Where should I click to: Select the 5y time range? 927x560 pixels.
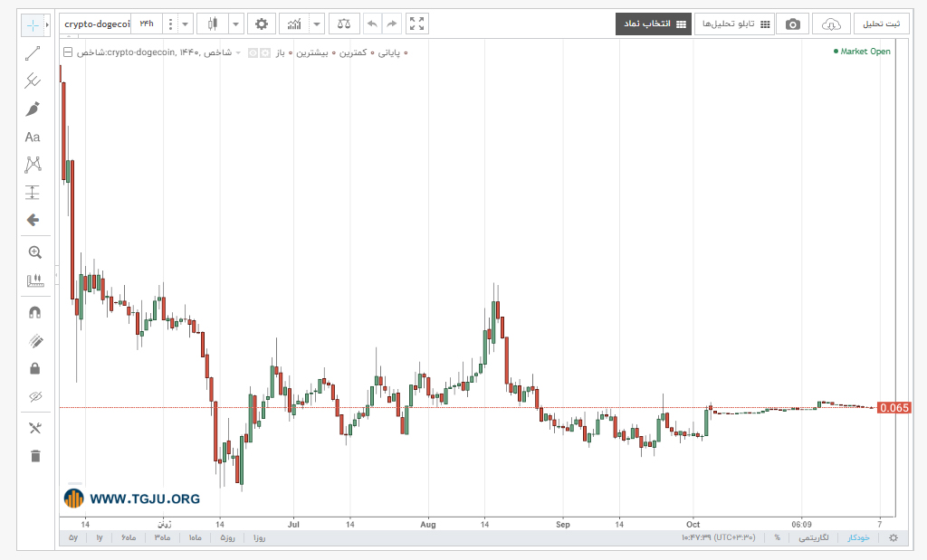(73, 537)
